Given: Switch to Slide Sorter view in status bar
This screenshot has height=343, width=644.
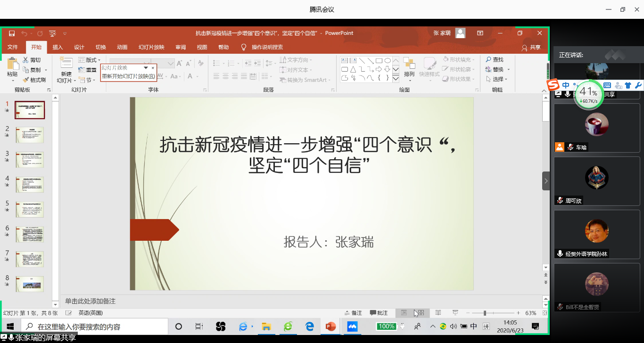Looking at the screenshot, I should [421, 313].
